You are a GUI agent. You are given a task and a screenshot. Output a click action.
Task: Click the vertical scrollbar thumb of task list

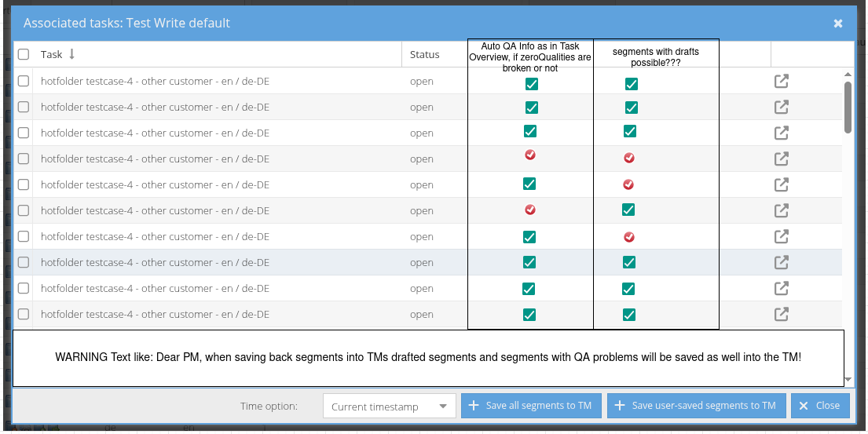point(848,107)
